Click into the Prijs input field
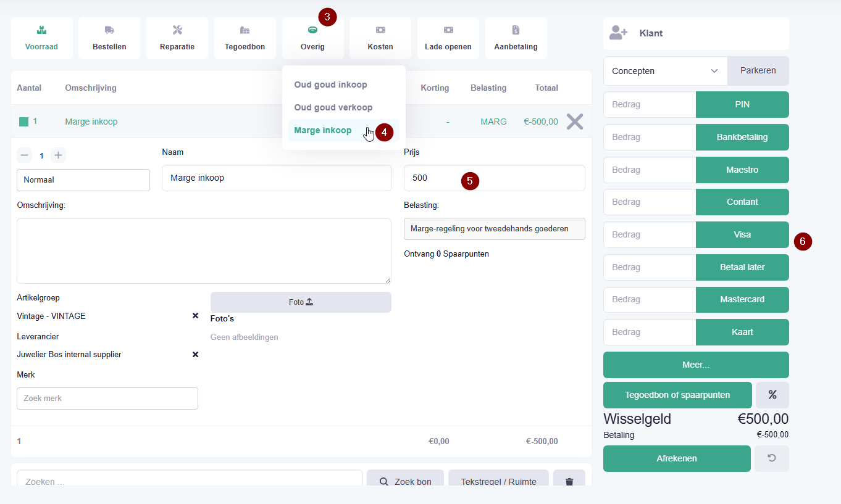841x504 pixels. (494, 178)
